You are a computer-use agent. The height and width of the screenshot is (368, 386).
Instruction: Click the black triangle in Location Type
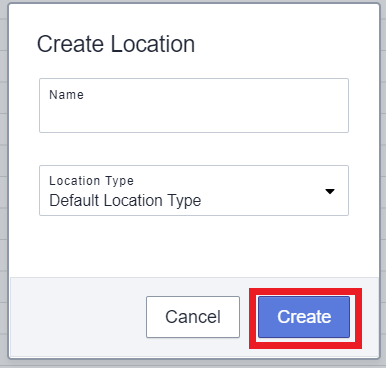tap(330, 191)
